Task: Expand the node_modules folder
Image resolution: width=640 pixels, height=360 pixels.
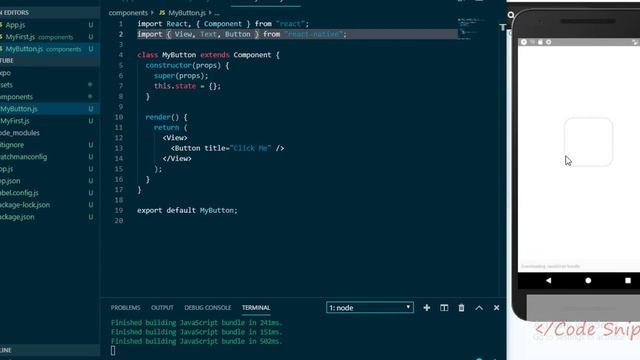Action: 20,133
